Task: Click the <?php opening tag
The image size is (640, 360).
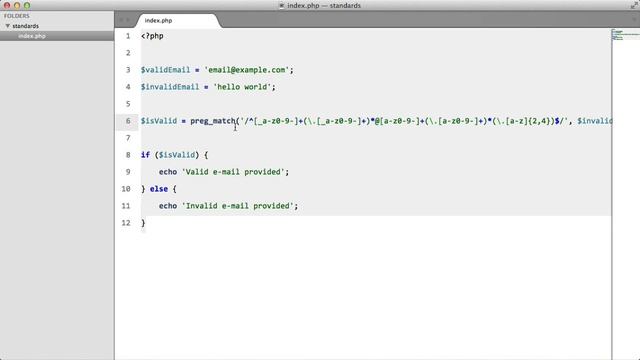Action: click(x=152, y=36)
